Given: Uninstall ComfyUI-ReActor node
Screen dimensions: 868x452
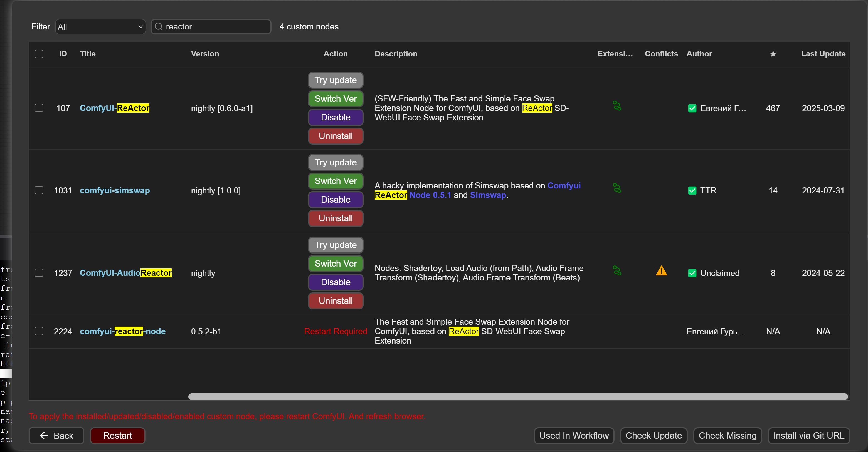Looking at the screenshot, I should pyautogui.click(x=336, y=136).
